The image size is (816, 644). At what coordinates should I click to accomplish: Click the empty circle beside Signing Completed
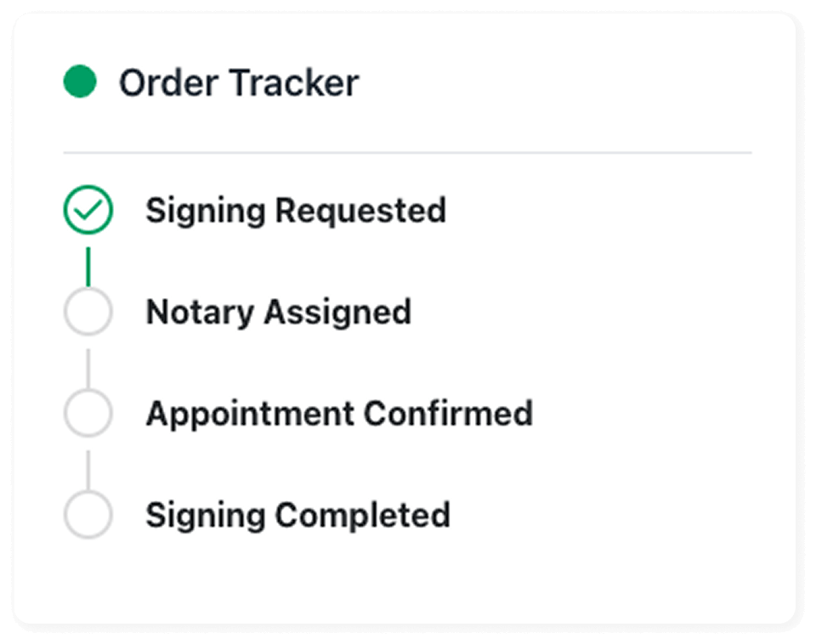pos(88,515)
